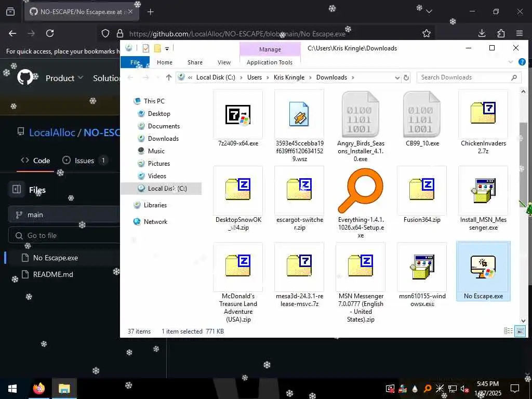Select MSN Messenger 7.0.0777 zip icon
This screenshot has height=399, width=532.
click(x=361, y=265)
